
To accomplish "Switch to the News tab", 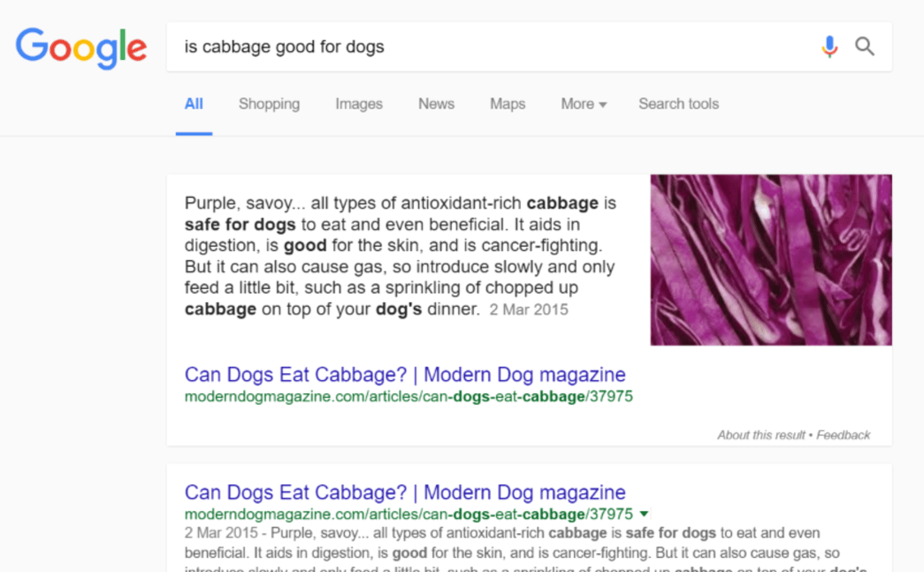I will 436,103.
